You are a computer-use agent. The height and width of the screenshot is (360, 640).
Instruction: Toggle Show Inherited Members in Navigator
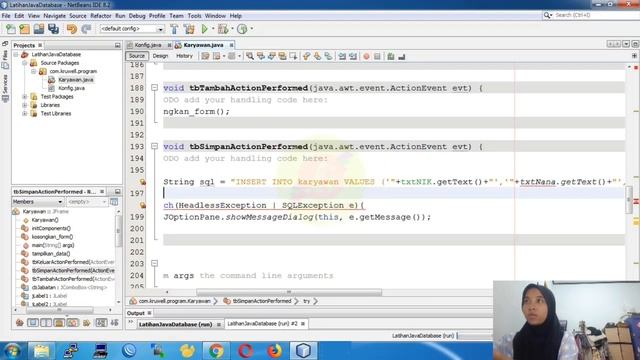tap(20, 323)
